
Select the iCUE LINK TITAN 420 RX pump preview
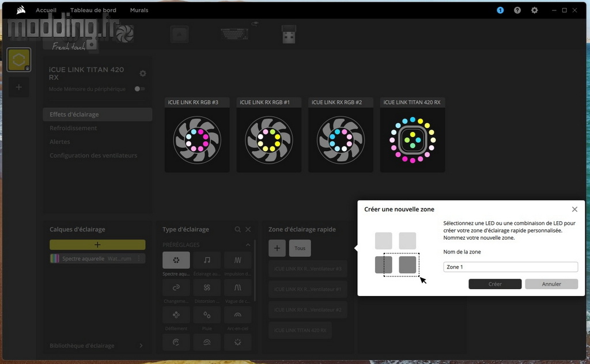tap(413, 140)
